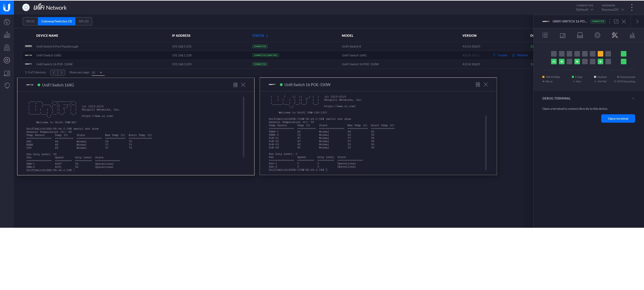The image size is (644, 290).
Task: Click the Ubiquiti logo in top-left corner
Action: pyautogui.click(x=7, y=7)
